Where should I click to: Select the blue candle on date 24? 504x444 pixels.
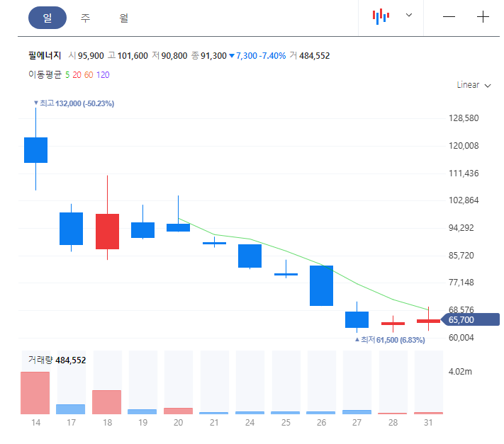click(250, 256)
